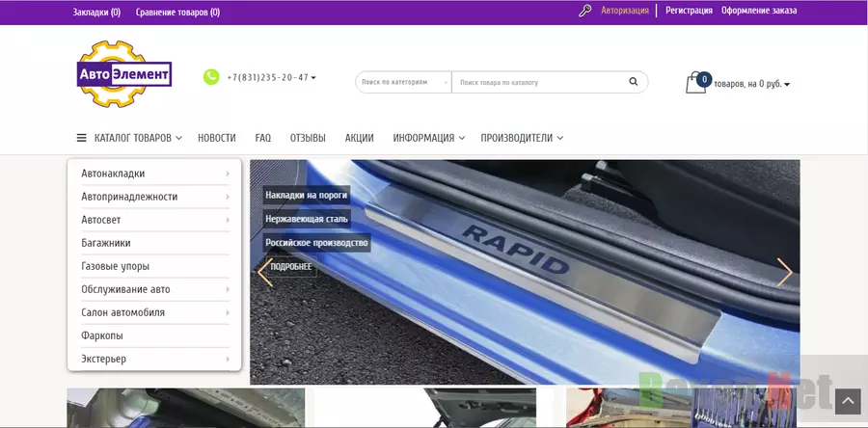The width and height of the screenshot is (868, 428).
Task: Open the Автосвет category
Action: pyautogui.click(x=100, y=220)
